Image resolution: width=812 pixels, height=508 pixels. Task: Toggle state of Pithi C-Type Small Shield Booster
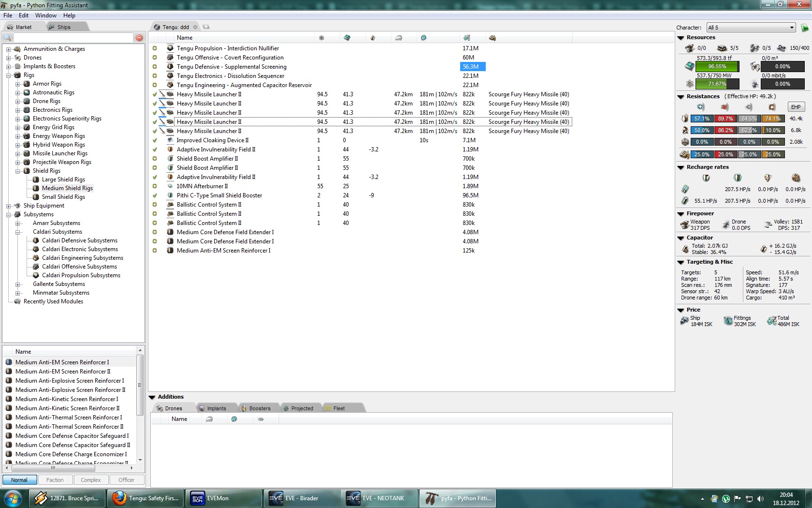tap(155, 195)
